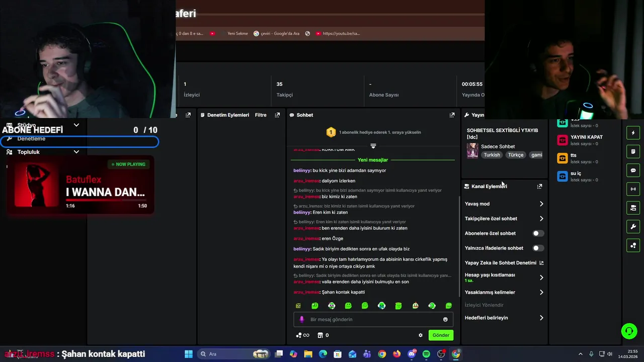
Task: Click the purple microphone icon in chat input
Action: (x=302, y=319)
